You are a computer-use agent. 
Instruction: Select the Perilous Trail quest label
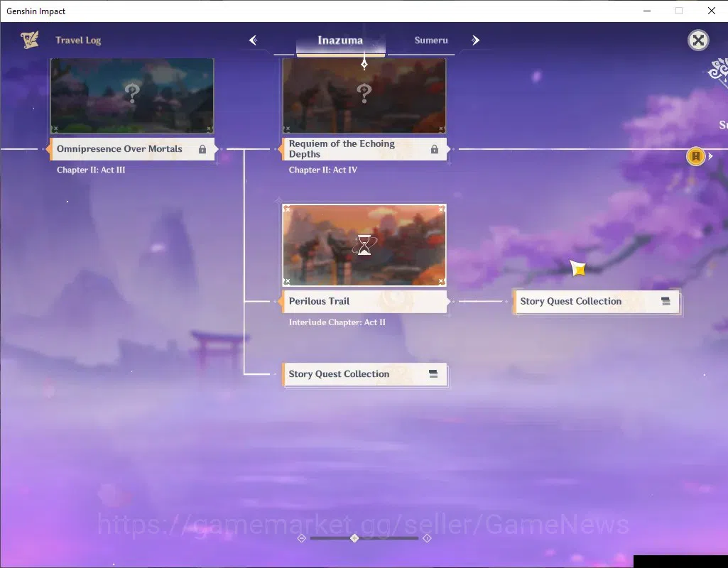point(364,301)
